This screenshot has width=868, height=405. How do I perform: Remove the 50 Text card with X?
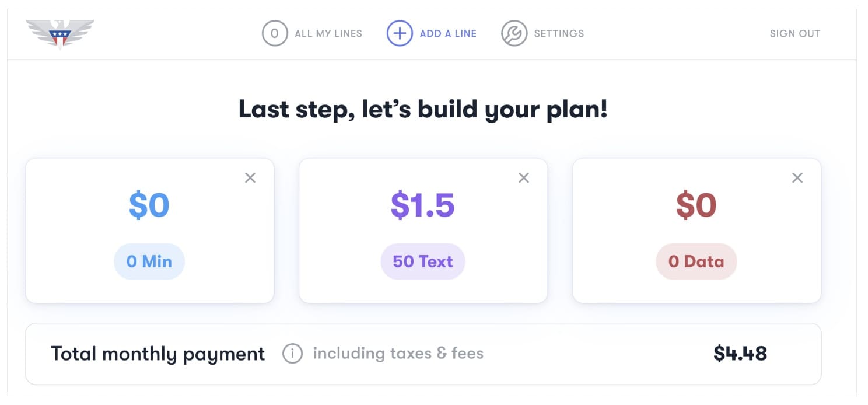[x=524, y=178]
